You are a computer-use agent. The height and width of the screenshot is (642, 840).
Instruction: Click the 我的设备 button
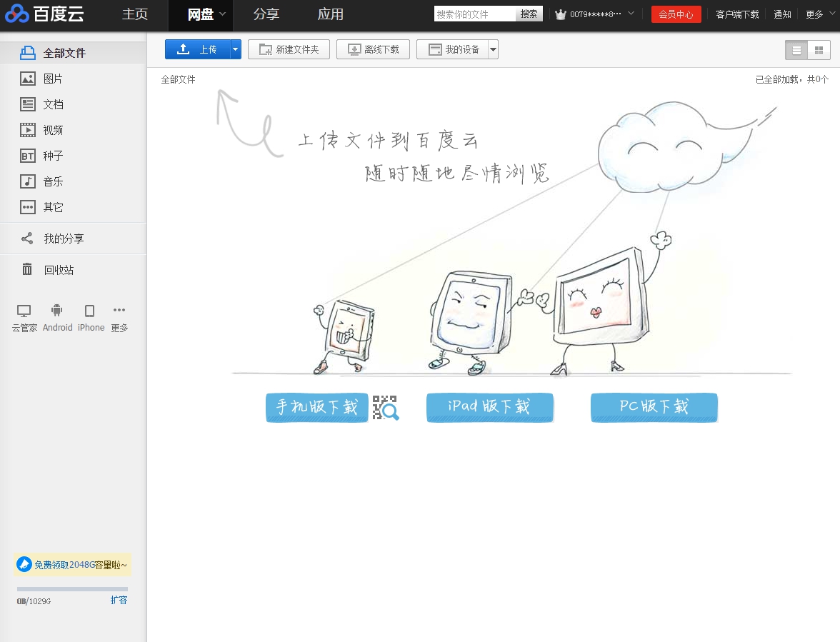tap(453, 49)
